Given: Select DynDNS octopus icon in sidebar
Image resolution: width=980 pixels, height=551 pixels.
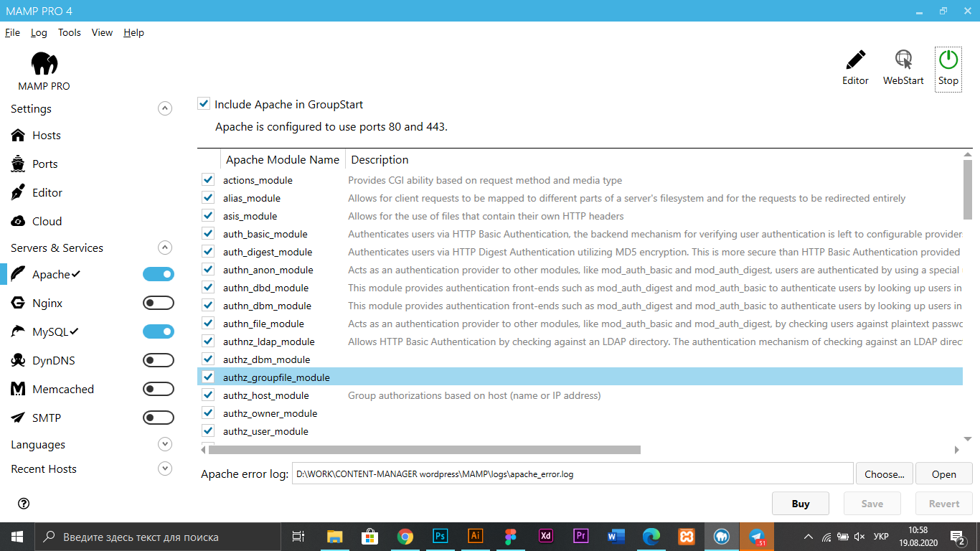Looking at the screenshot, I should tap(18, 360).
